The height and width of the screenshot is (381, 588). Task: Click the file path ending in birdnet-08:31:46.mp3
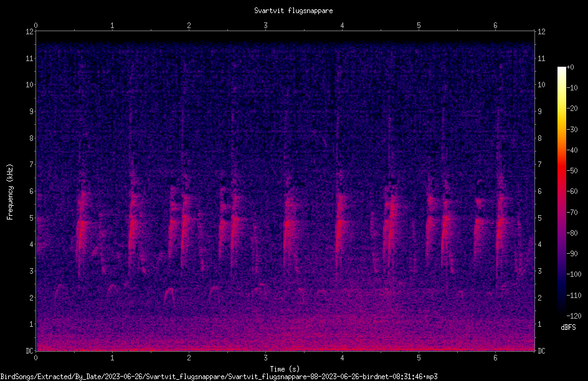click(219, 377)
